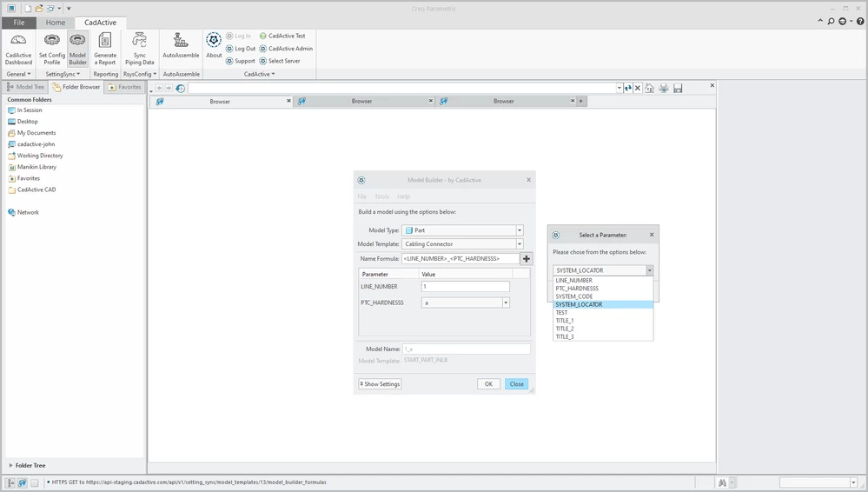Click Log Out in ribbon

coord(241,49)
